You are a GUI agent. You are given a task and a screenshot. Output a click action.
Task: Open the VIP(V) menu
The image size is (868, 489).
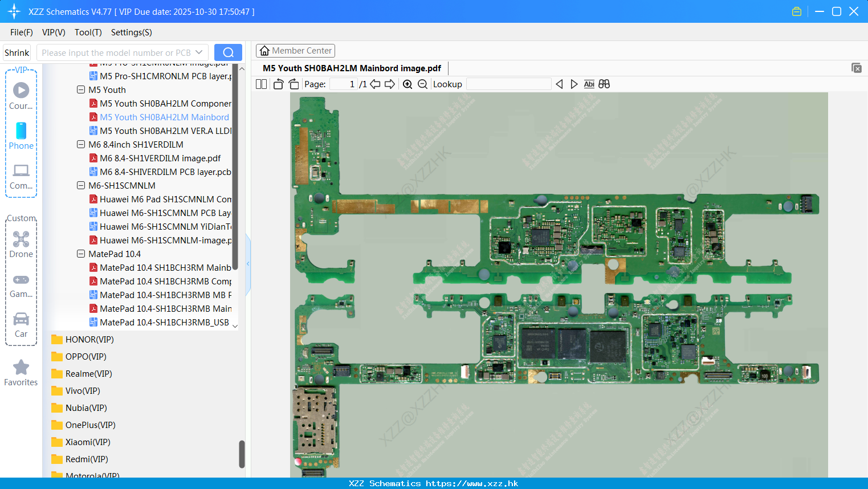tap(54, 32)
